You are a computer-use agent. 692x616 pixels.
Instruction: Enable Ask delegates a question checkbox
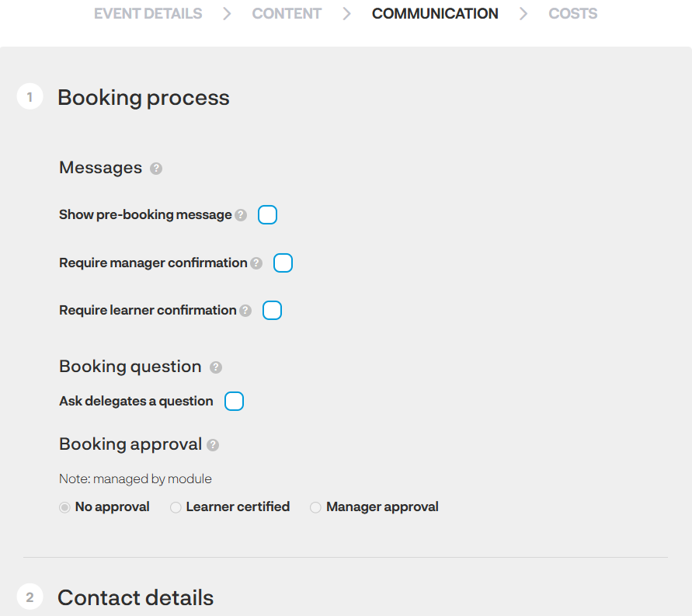(234, 401)
